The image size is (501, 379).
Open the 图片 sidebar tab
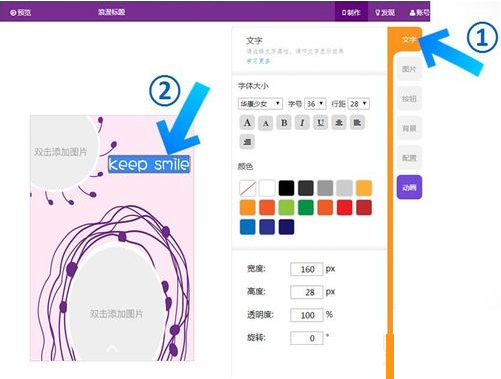[409, 69]
